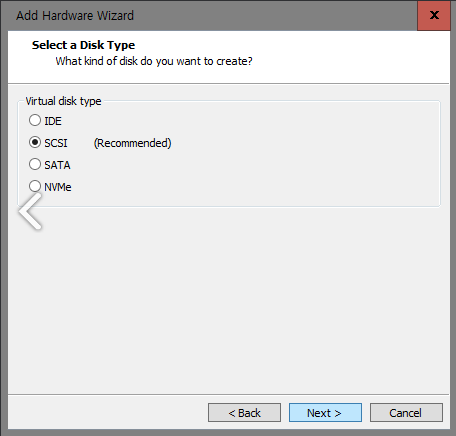The width and height of the screenshot is (456, 436).
Task: Close the Add Hardware Wizard with X
Action: [434, 15]
